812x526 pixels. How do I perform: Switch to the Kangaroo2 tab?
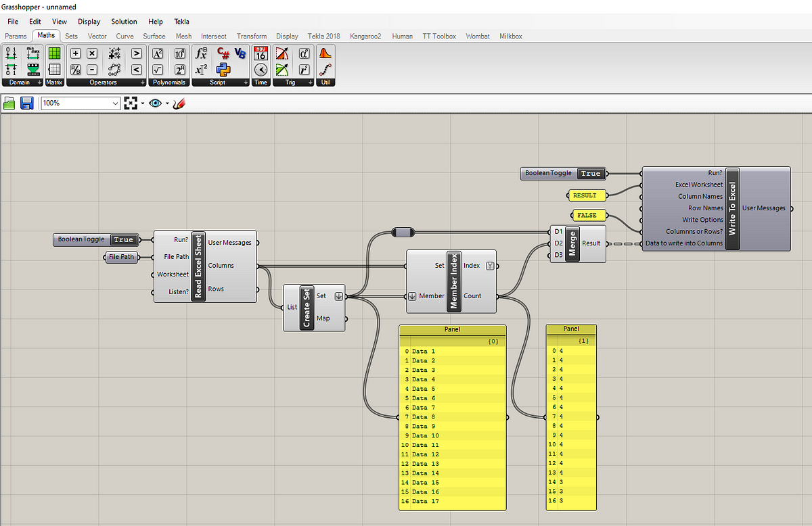click(366, 36)
